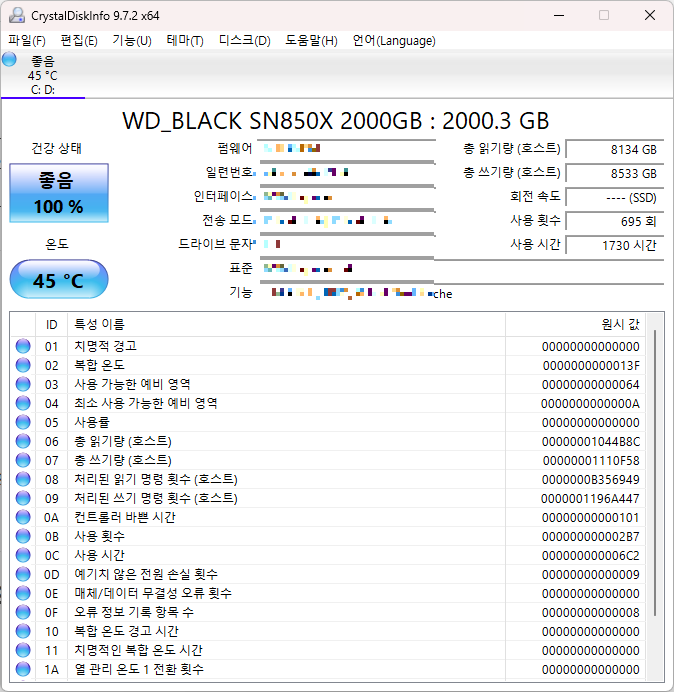Click raw value 000001196A447
The image size is (674, 692).
click(591, 499)
